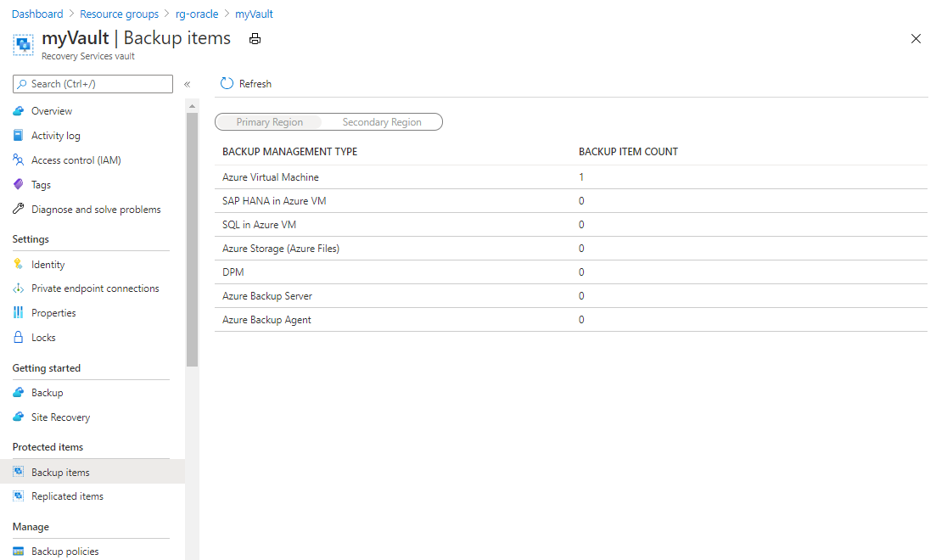Open Overview via its cloud icon
936x560 pixels.
click(x=18, y=111)
